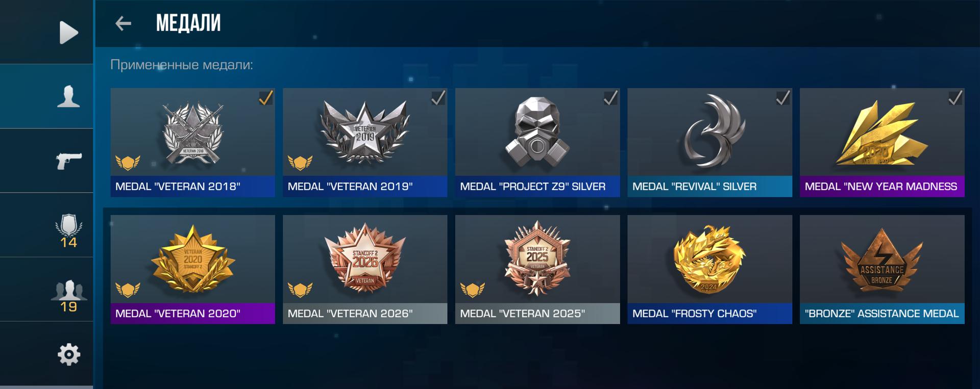Click the MEDAL "REVIVAL" SILVER label
This screenshot has width=980, height=389.
click(x=694, y=187)
